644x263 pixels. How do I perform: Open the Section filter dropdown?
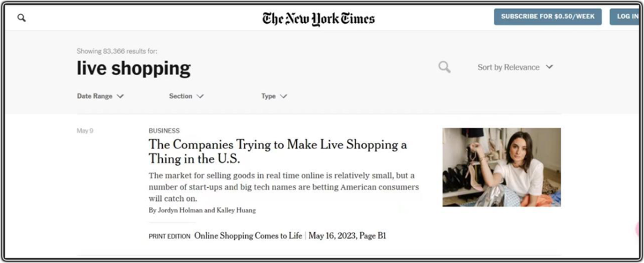pos(186,96)
